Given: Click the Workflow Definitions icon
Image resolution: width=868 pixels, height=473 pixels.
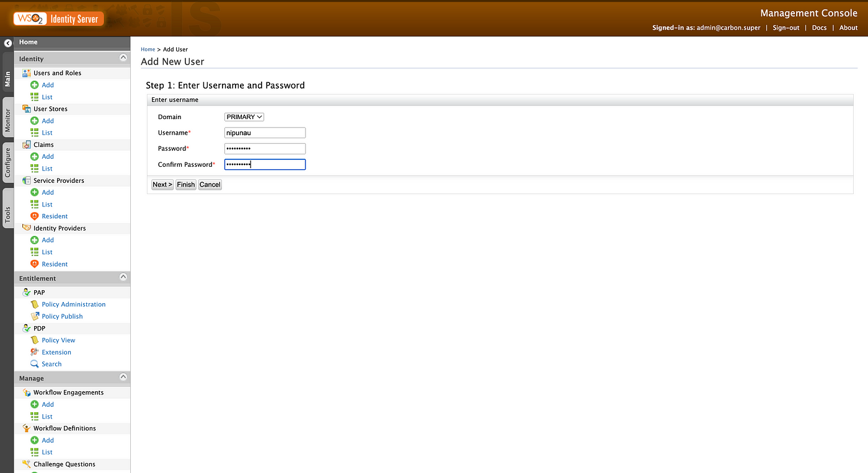Looking at the screenshot, I should click(x=27, y=428).
